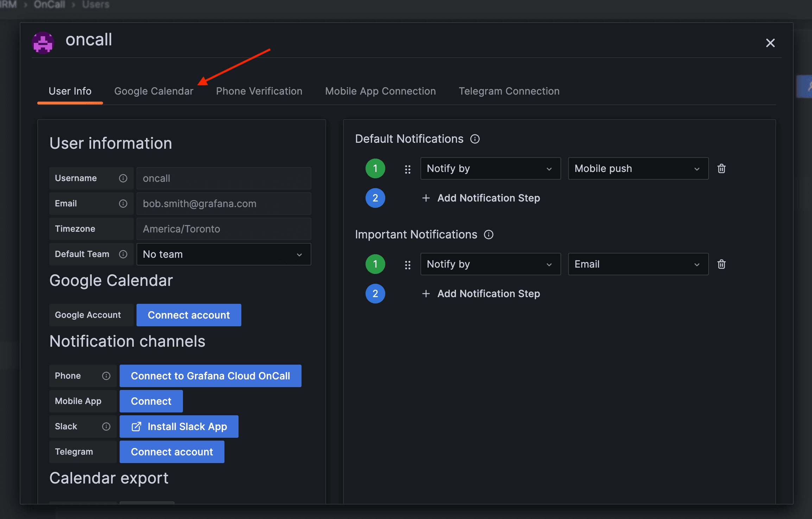The image size is (812, 519).
Task: Open the Important Notifications info tooltip
Action: [x=489, y=235]
